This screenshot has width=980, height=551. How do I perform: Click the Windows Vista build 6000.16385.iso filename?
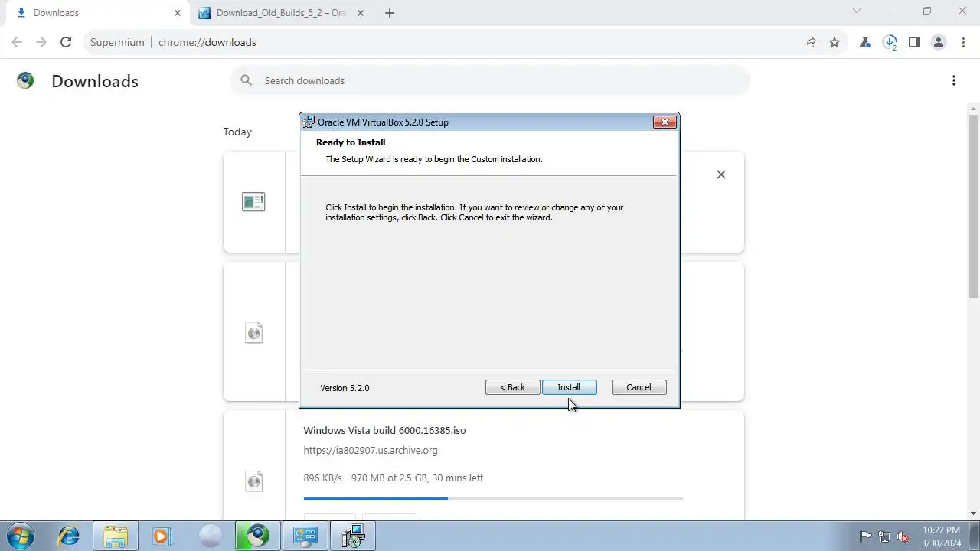(x=384, y=430)
